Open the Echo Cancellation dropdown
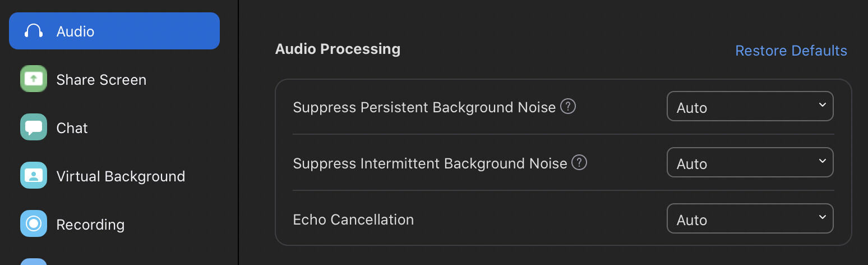Screen dimensions: 868x265 point(750,219)
